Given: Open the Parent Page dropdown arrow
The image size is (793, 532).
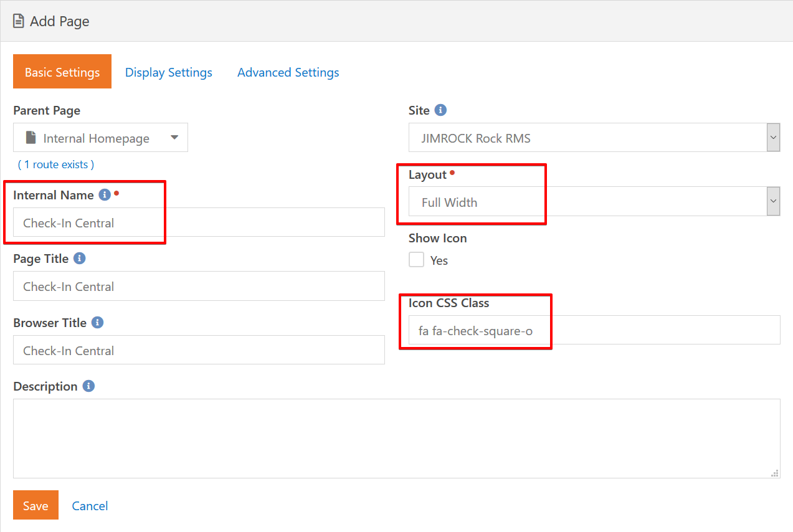Looking at the screenshot, I should pyautogui.click(x=174, y=138).
